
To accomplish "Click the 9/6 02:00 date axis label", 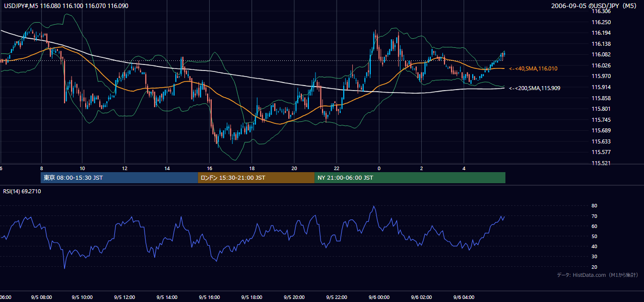I will click(x=422, y=297).
